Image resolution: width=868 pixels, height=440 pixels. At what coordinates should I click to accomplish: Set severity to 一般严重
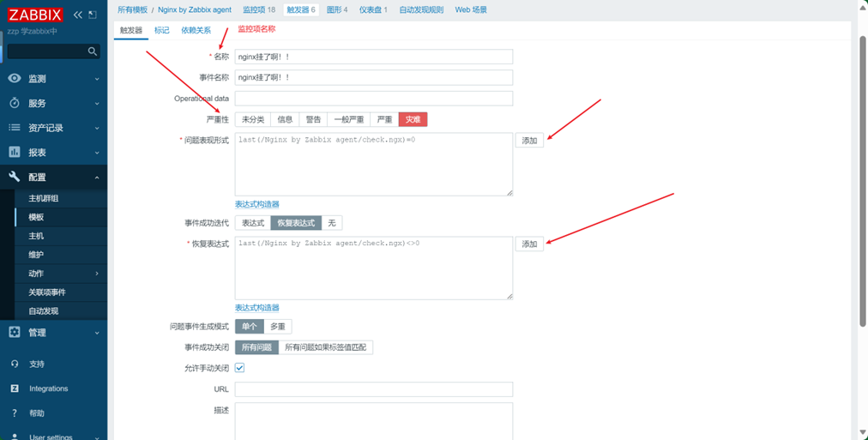pos(349,119)
